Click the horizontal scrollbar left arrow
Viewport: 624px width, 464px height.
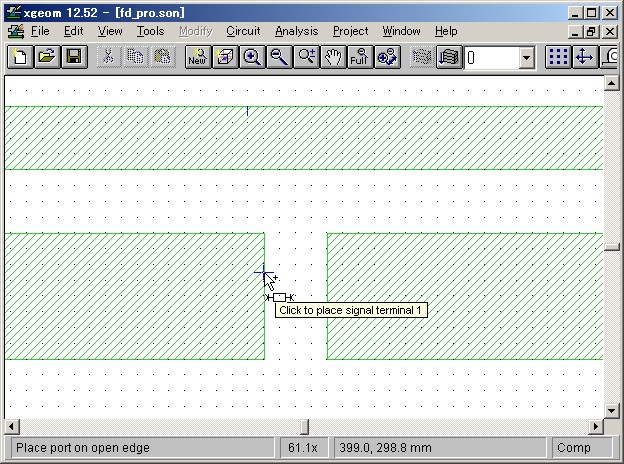click(12, 427)
